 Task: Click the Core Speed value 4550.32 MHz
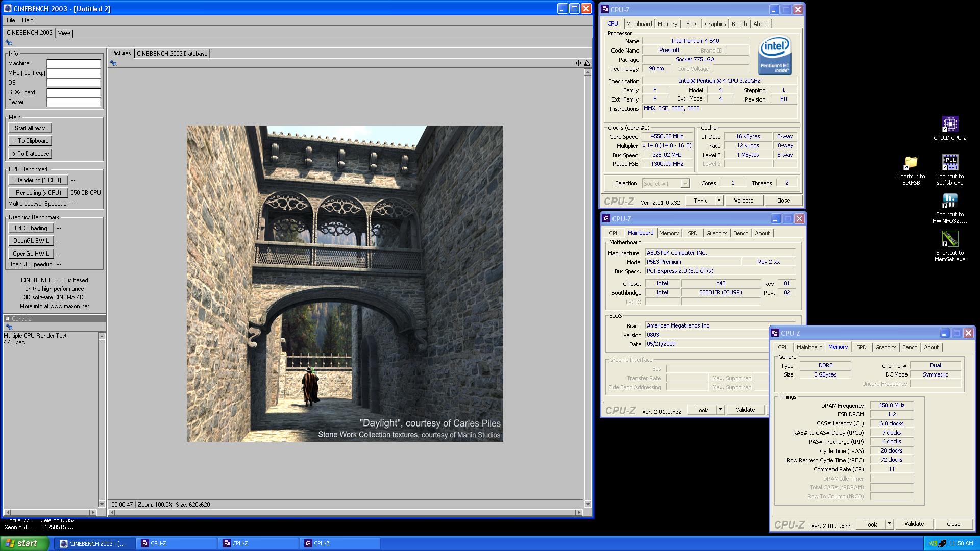coord(667,137)
